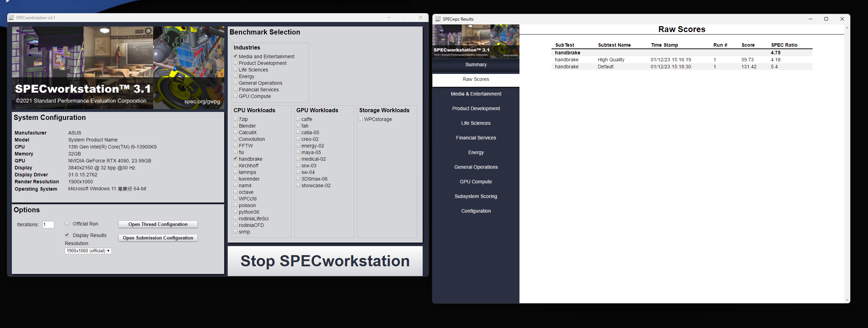Check the showcase-02 GPU workload

(298, 185)
